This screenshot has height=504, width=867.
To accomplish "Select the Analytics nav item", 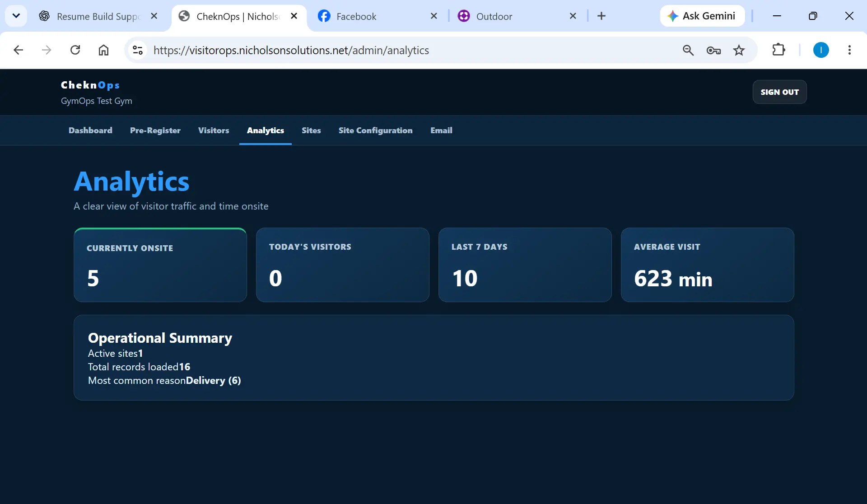I will [266, 131].
